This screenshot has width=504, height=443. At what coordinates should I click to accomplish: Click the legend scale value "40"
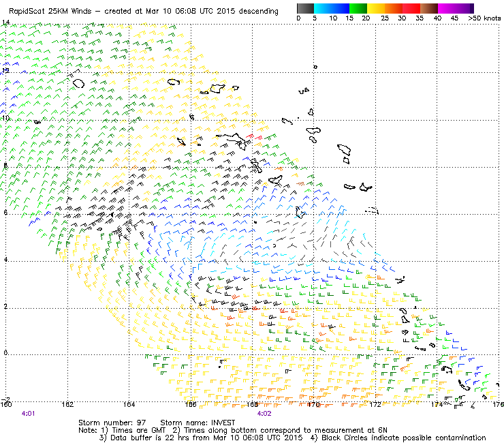(437, 18)
